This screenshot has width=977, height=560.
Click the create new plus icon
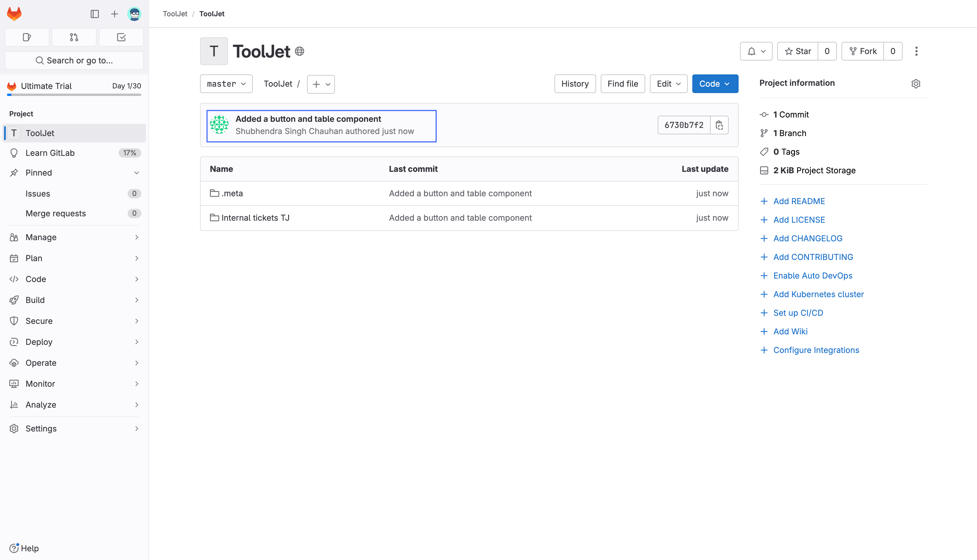[114, 14]
